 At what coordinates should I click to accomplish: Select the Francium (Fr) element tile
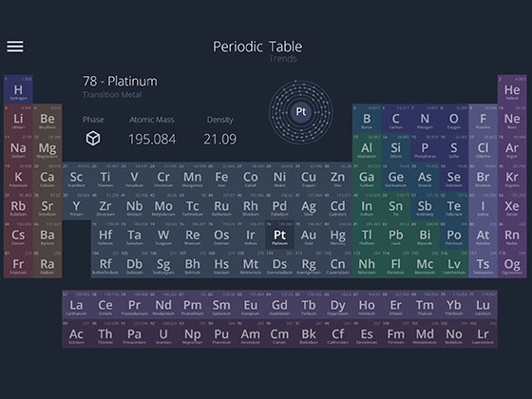click(x=18, y=264)
